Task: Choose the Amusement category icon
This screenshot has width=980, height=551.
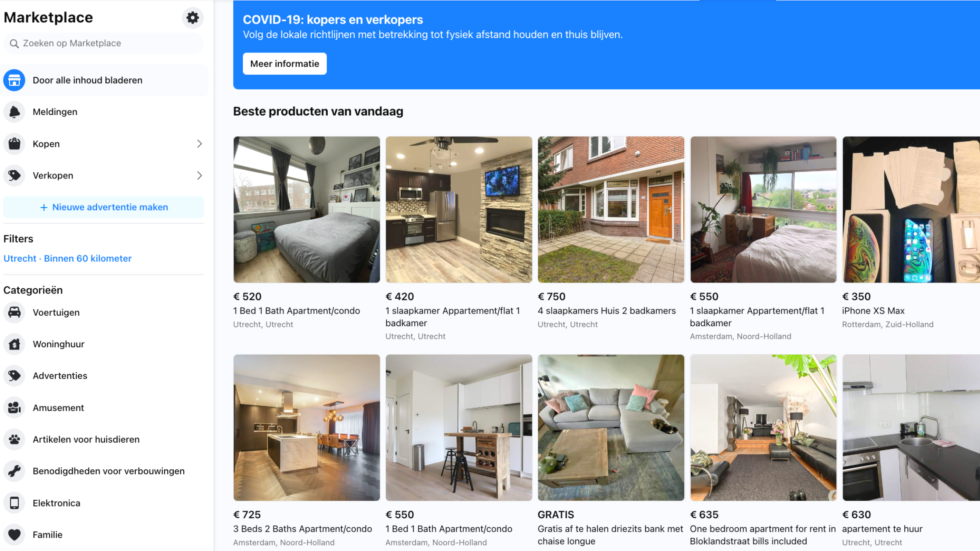Action: [x=14, y=408]
